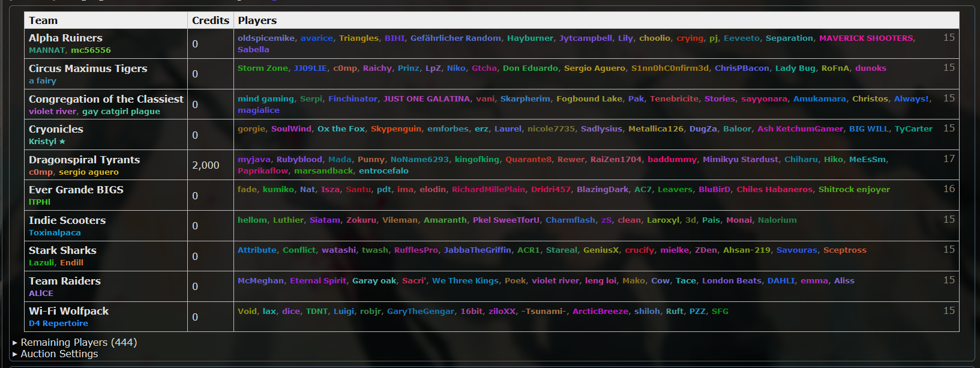980x368 pixels.
Task: Click the 2,000 credits value
Action: click(x=206, y=165)
